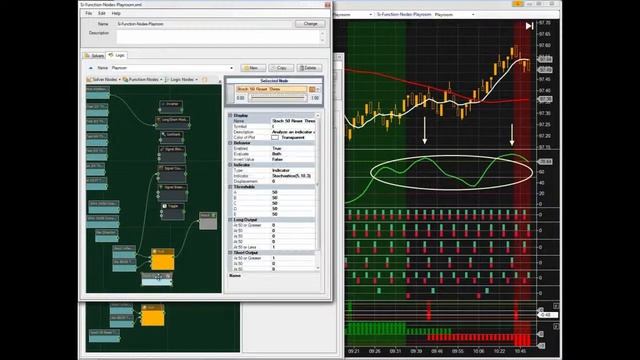This screenshot has height=360, width=640.
Task: Click orange icon beside selected node name
Action: pyautogui.click(x=312, y=89)
